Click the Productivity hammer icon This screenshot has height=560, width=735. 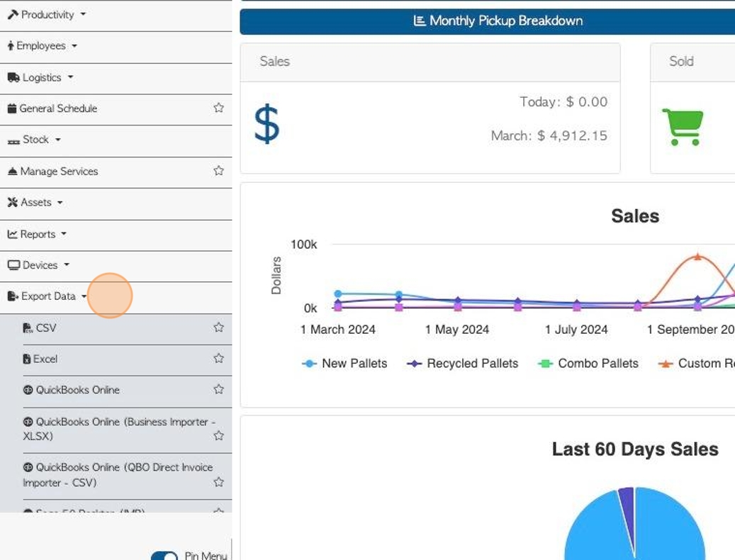(x=13, y=15)
